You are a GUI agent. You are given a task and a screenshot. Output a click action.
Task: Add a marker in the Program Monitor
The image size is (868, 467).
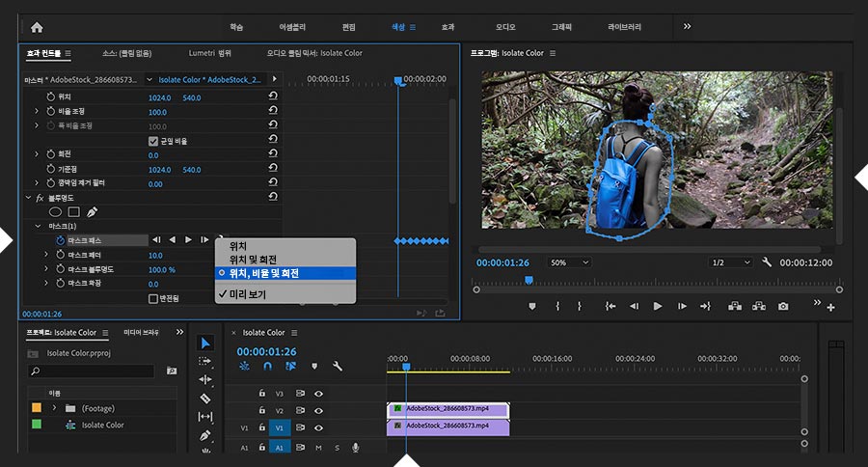(532, 306)
